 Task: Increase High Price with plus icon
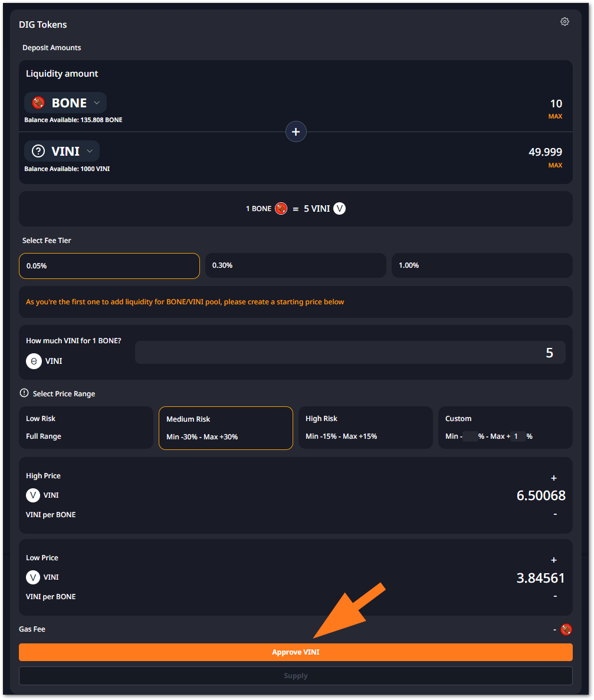pyautogui.click(x=553, y=478)
